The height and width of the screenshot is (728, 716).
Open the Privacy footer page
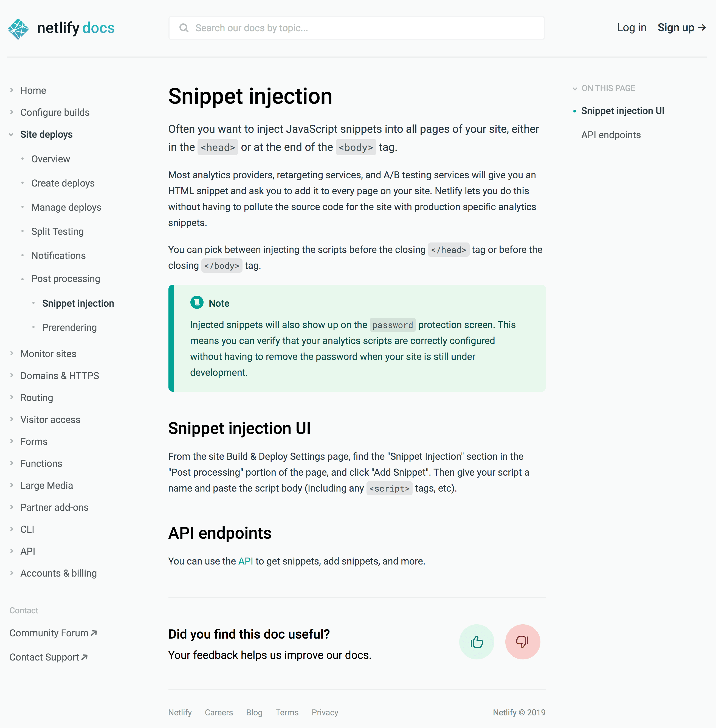pyautogui.click(x=325, y=712)
